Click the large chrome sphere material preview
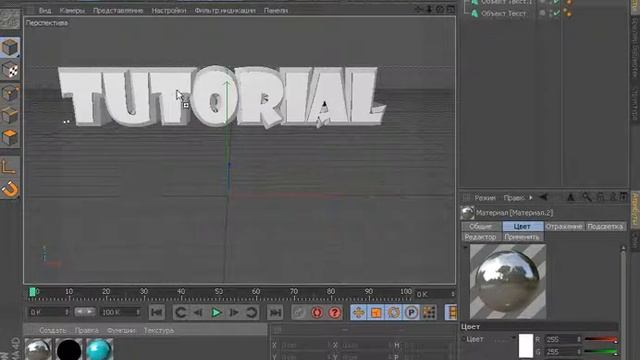Image resolution: width=640 pixels, height=360 pixels. [508, 282]
